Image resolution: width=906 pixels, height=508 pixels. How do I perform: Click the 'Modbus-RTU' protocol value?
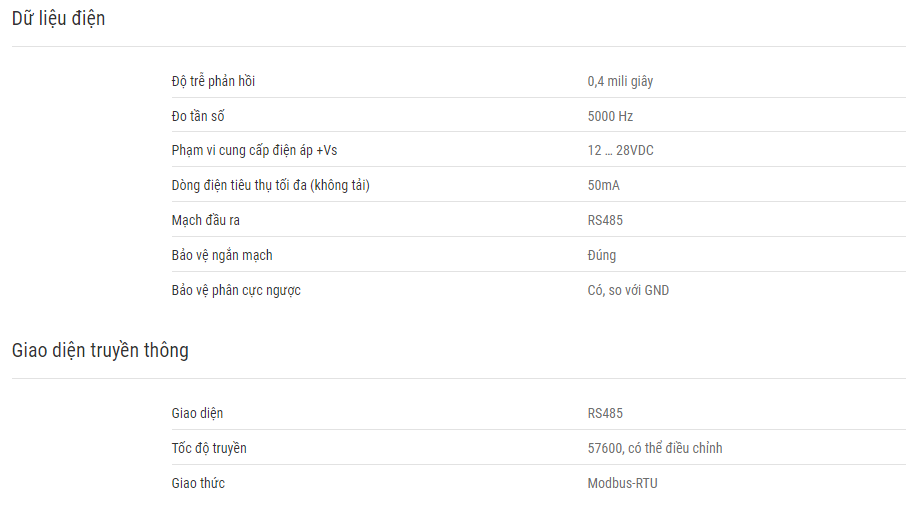pos(622,483)
